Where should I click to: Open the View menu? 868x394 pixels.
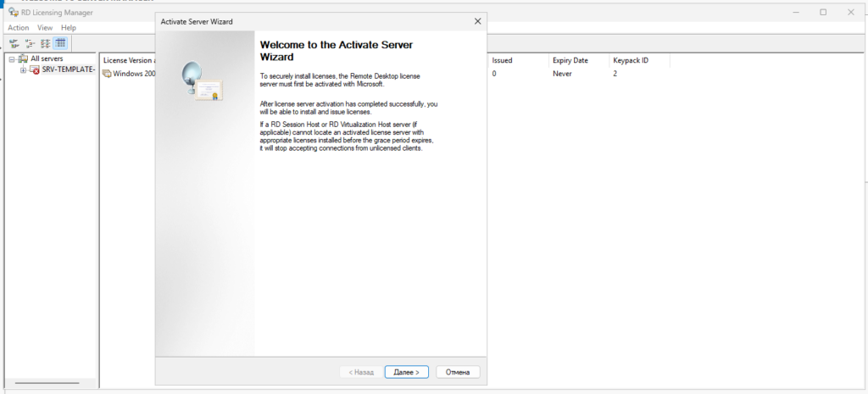tap(45, 28)
